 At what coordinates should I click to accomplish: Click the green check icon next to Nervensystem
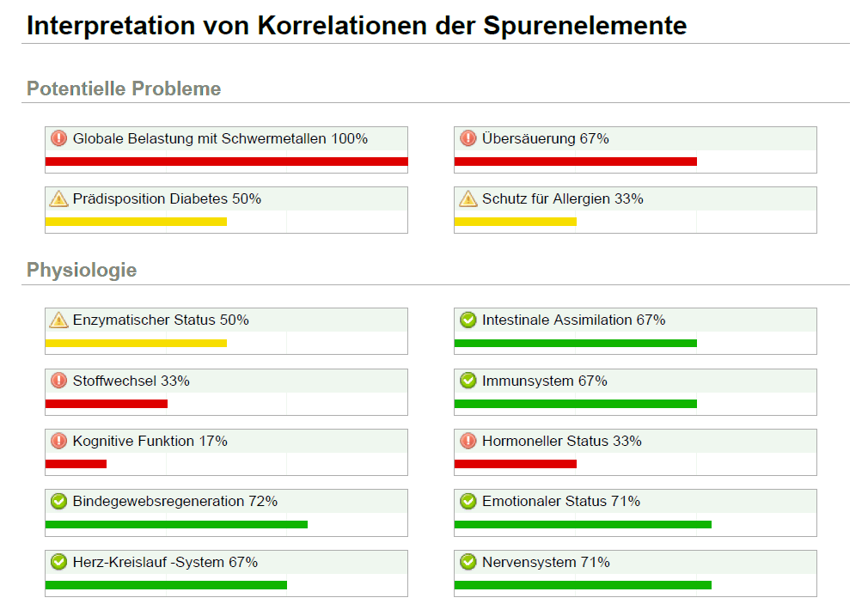point(468,563)
